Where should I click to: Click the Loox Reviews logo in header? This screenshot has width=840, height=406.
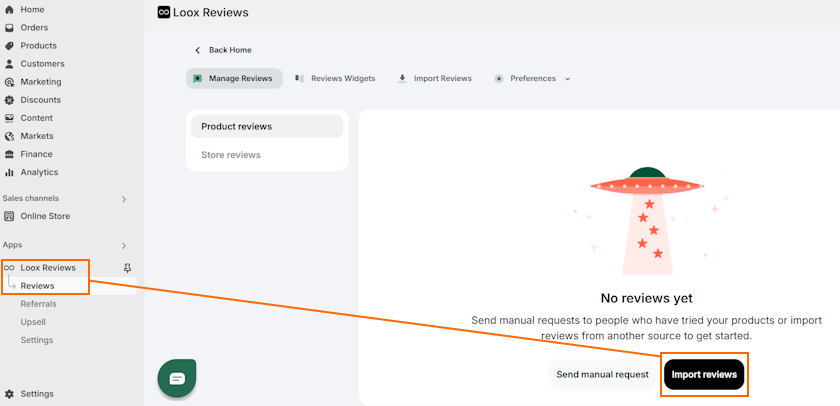tap(164, 12)
